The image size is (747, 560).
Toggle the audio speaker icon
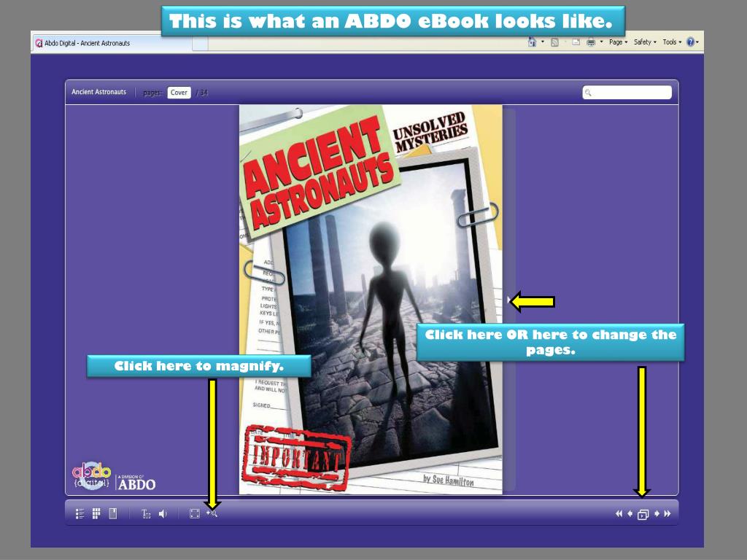[x=163, y=514]
